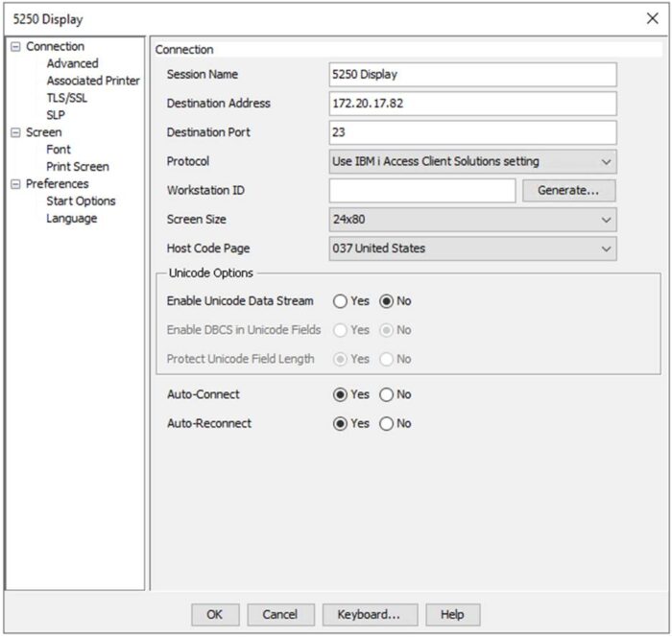Click the Generate... button

(x=568, y=191)
